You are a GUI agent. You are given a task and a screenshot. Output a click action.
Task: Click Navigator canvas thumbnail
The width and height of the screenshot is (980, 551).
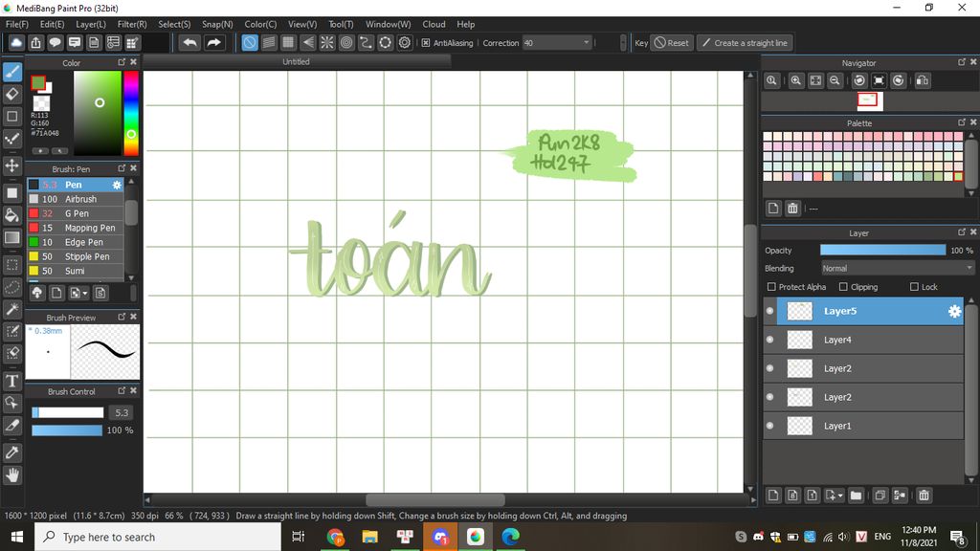(868, 99)
